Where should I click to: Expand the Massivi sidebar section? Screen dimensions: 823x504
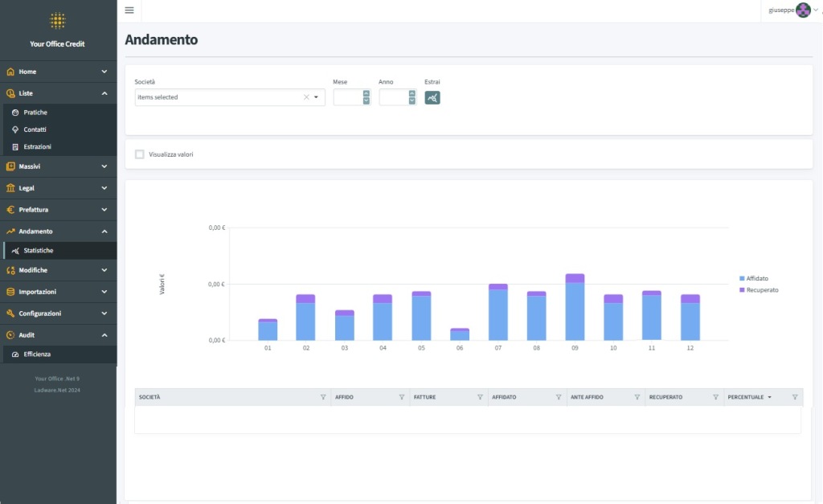coord(58,166)
